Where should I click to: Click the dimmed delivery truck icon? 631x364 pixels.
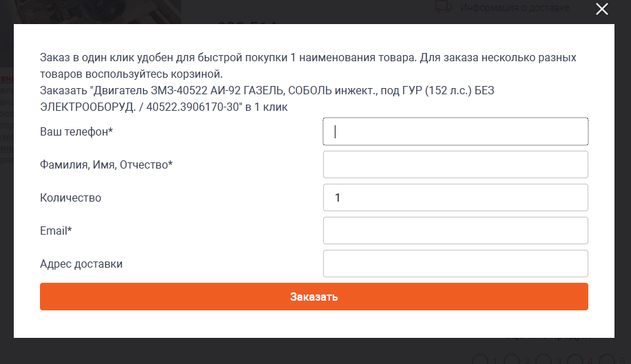pyautogui.click(x=444, y=7)
